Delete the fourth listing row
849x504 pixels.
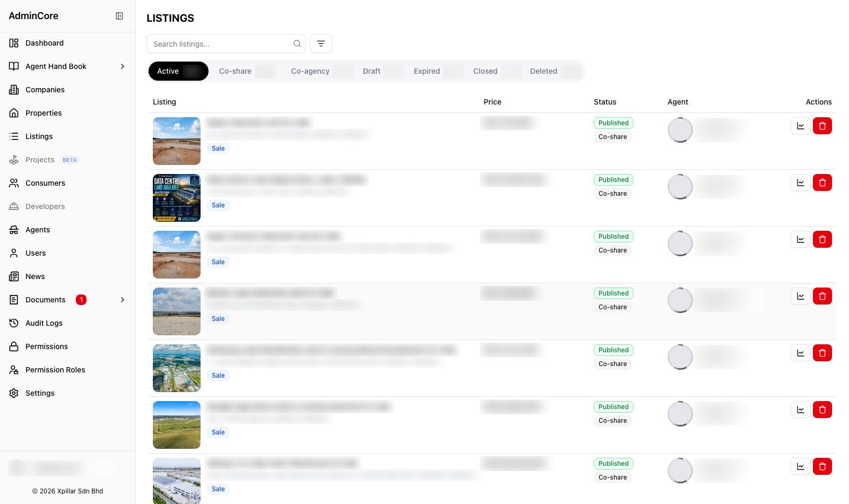coord(822,296)
